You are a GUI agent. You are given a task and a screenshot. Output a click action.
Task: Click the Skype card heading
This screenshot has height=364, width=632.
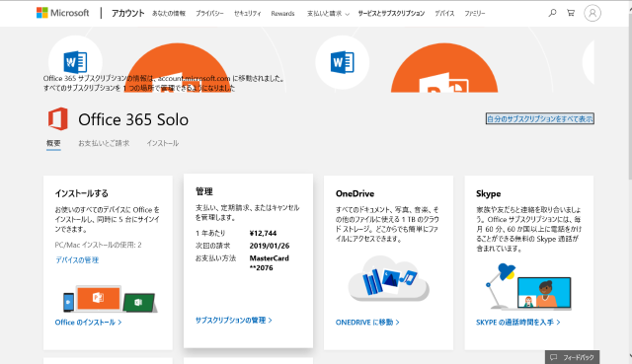[x=488, y=193]
